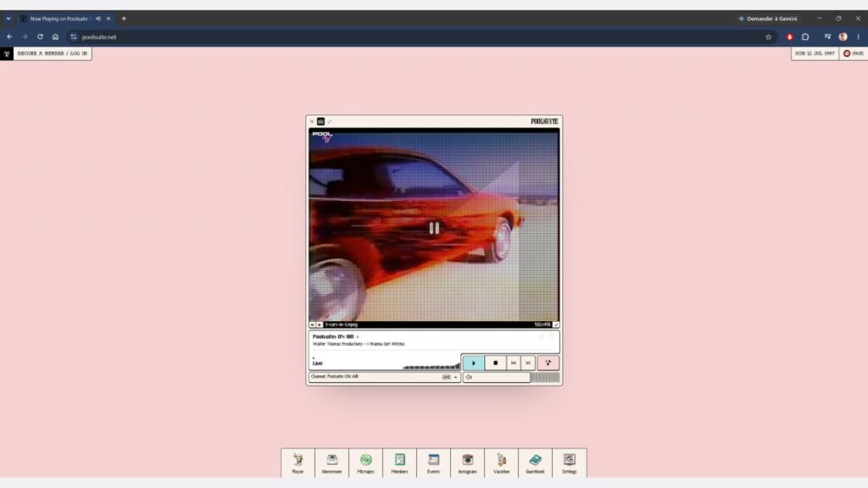Toggle the Pool TV video display icon
This screenshot has width=868, height=488.
(320, 121)
